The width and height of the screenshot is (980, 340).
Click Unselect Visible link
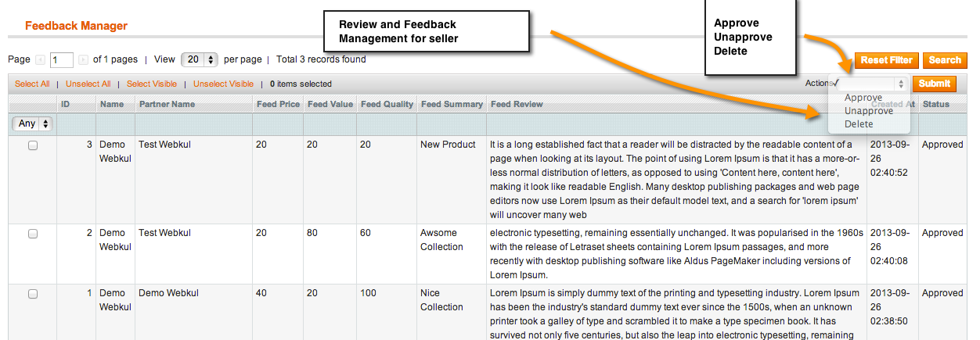pos(223,84)
